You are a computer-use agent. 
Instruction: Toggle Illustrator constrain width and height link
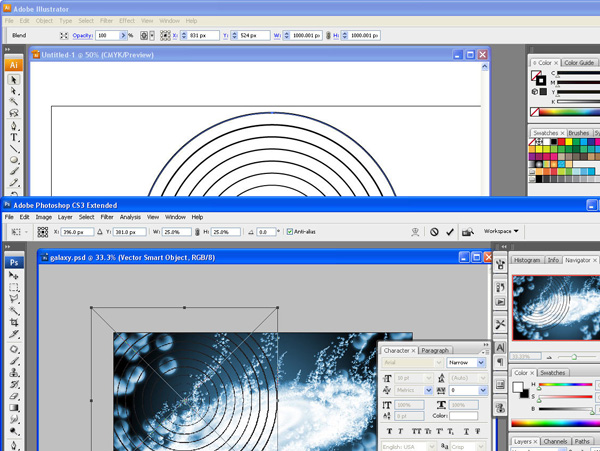point(328,36)
